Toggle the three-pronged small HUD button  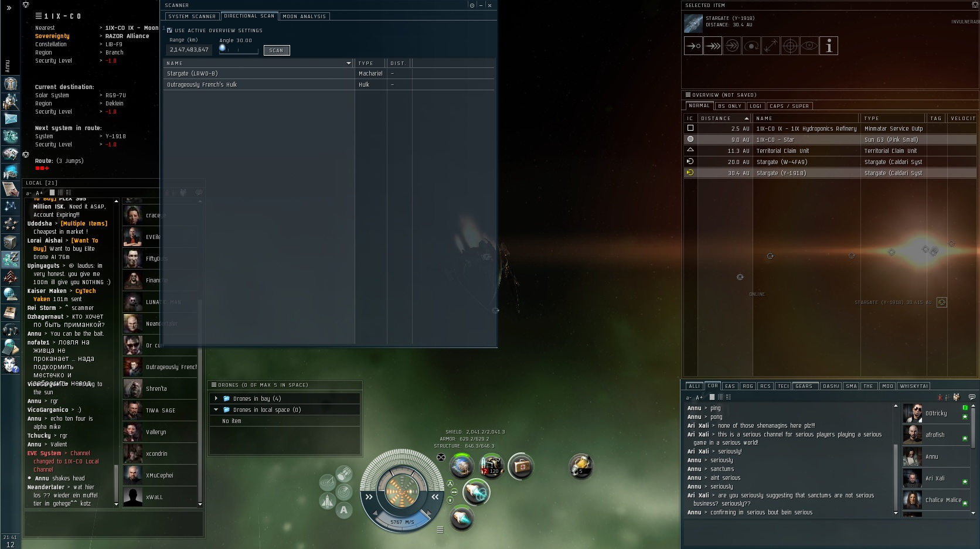[x=450, y=484]
